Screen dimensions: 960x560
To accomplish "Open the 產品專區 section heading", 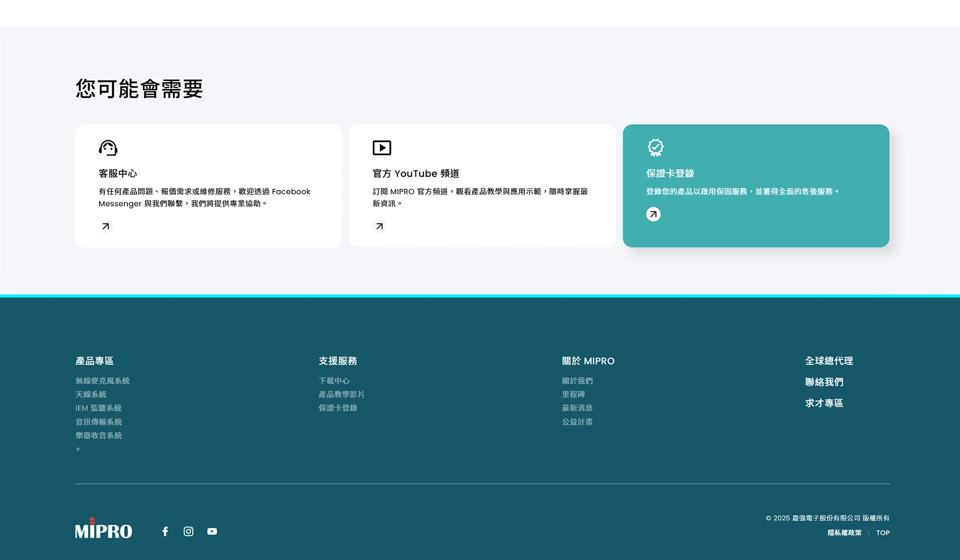I will click(x=94, y=361).
